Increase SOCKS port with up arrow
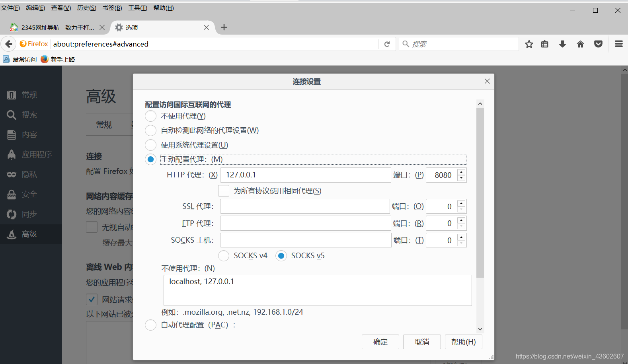Screen dimensions: 628x364 [x=461, y=237]
